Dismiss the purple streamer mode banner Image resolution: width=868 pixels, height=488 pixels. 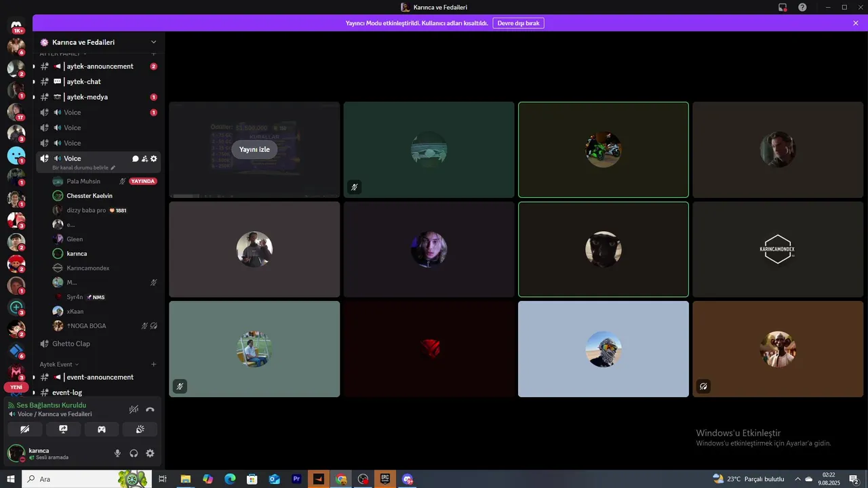click(x=856, y=23)
